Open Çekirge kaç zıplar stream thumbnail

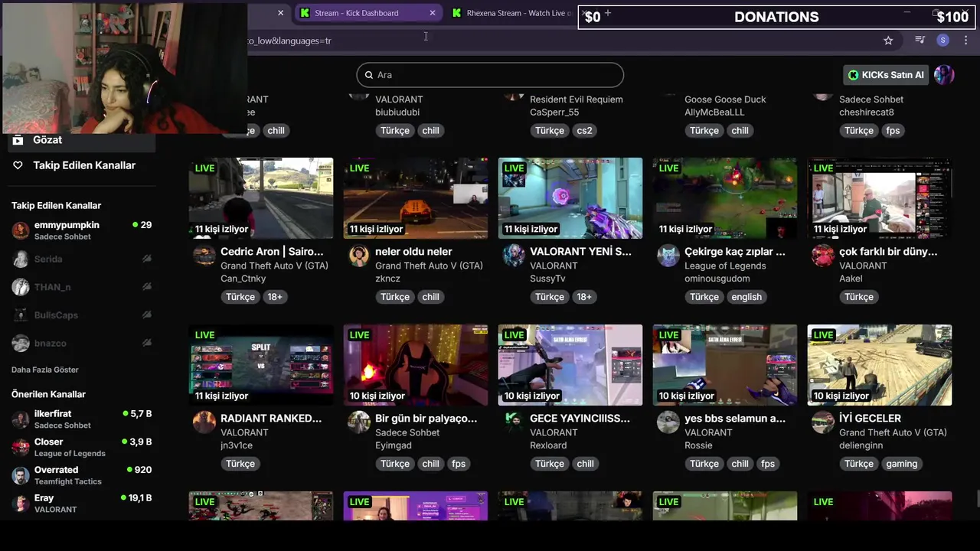pos(725,198)
